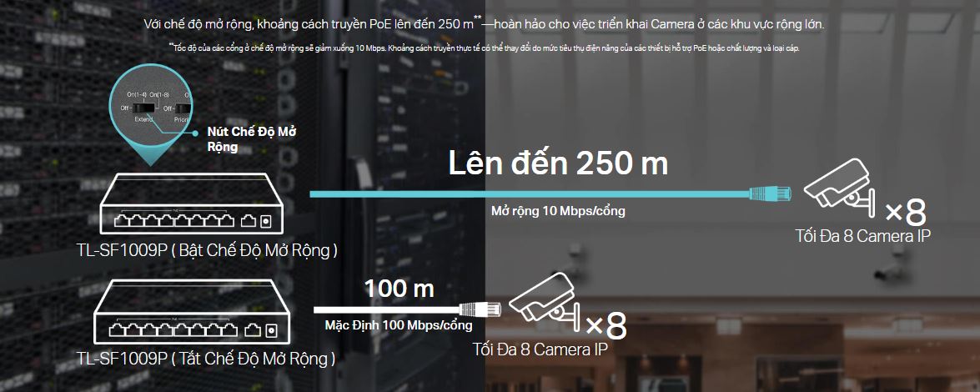980x392 pixels.
Task: Click the power port on the upper switch
Action: coord(267,221)
